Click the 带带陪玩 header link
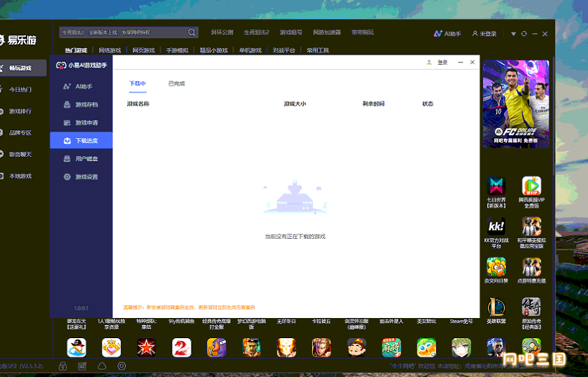 [362, 32]
